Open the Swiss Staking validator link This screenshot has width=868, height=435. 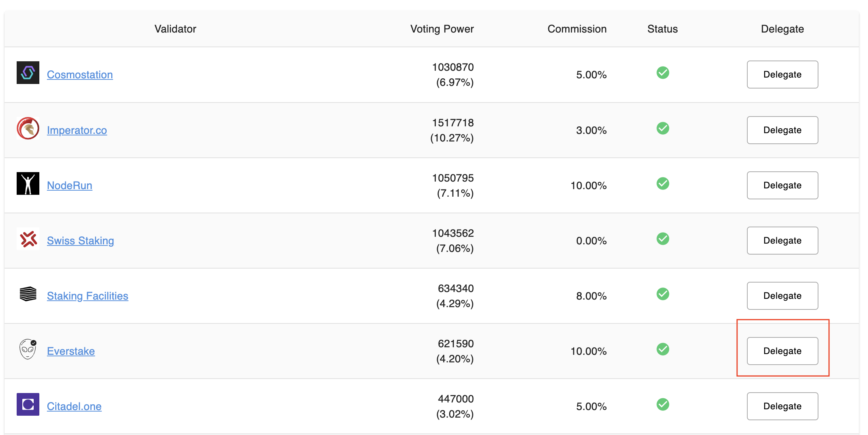pyautogui.click(x=80, y=241)
